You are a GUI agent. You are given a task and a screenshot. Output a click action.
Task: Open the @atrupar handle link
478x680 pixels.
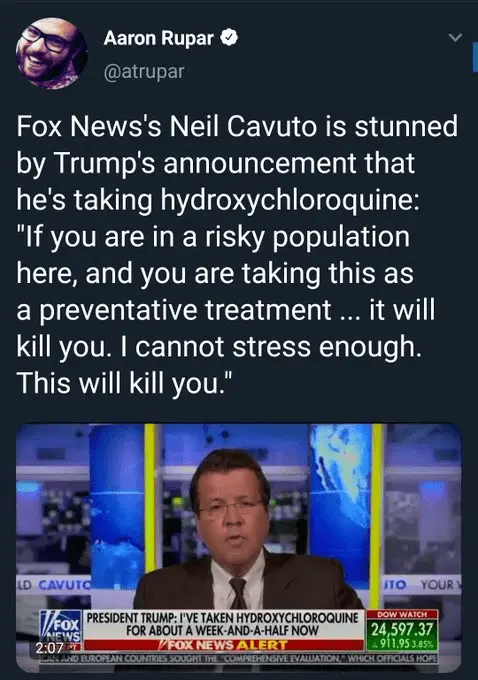point(144,72)
